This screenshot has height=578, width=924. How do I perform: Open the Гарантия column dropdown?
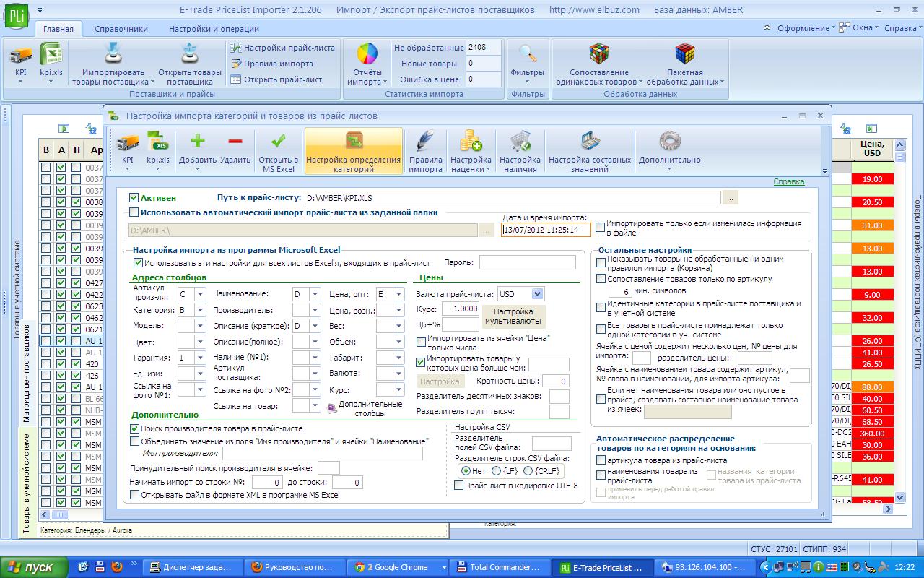pyautogui.click(x=199, y=358)
